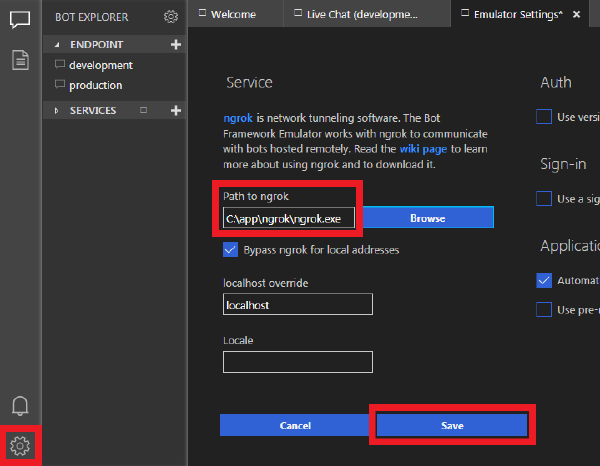The width and height of the screenshot is (600, 466).
Task: Toggle Bypass ngrok for local addresses checkbox
Action: (231, 249)
